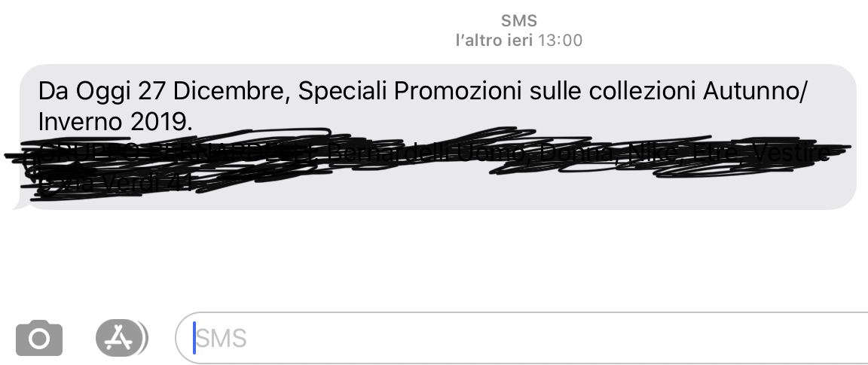Tap the crossed-out 'Nike' word
Screen dimensions: 868x365
point(654,153)
